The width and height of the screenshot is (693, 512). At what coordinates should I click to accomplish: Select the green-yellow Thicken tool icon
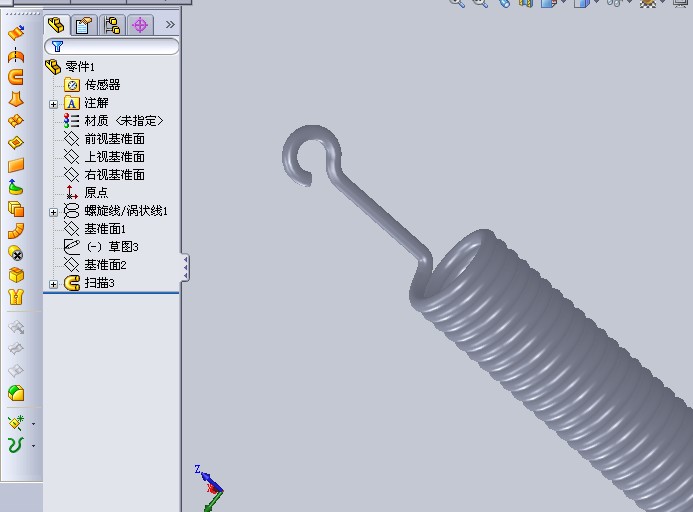click(x=16, y=393)
